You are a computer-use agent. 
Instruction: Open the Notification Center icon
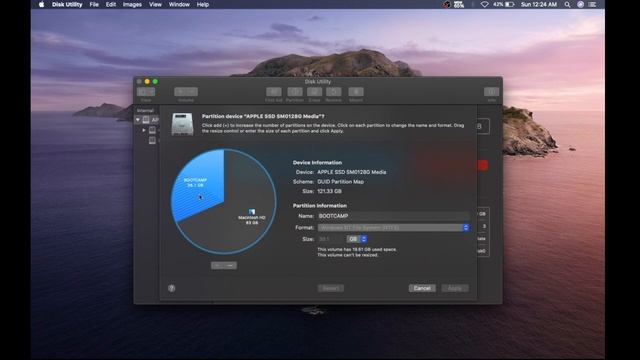[593, 4]
